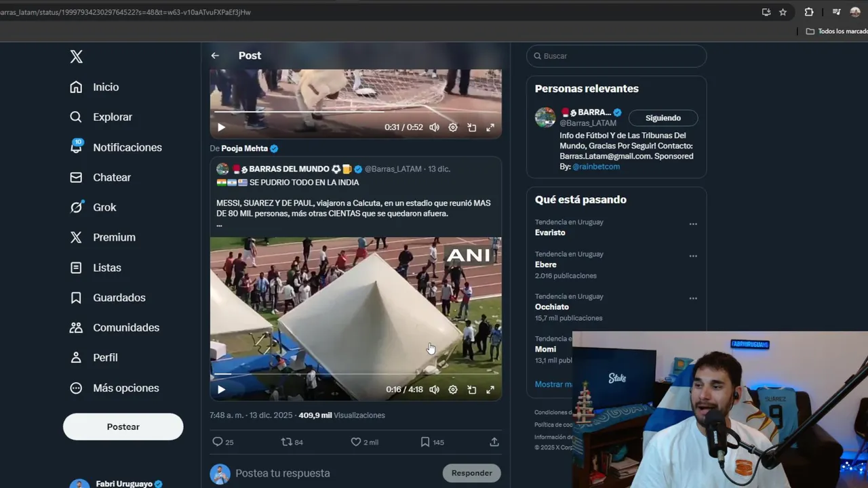Open the Ebere trend
The height and width of the screenshot is (488, 868).
tap(546, 265)
